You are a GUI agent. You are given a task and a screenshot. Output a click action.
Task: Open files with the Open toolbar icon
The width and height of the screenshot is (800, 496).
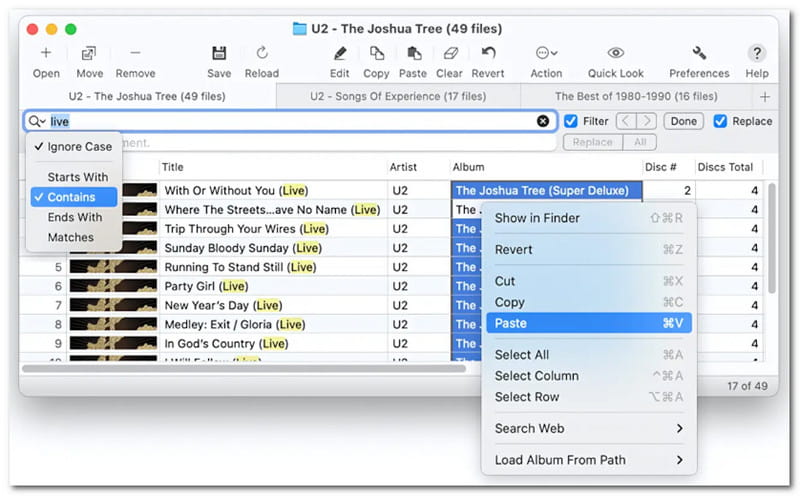(x=46, y=53)
